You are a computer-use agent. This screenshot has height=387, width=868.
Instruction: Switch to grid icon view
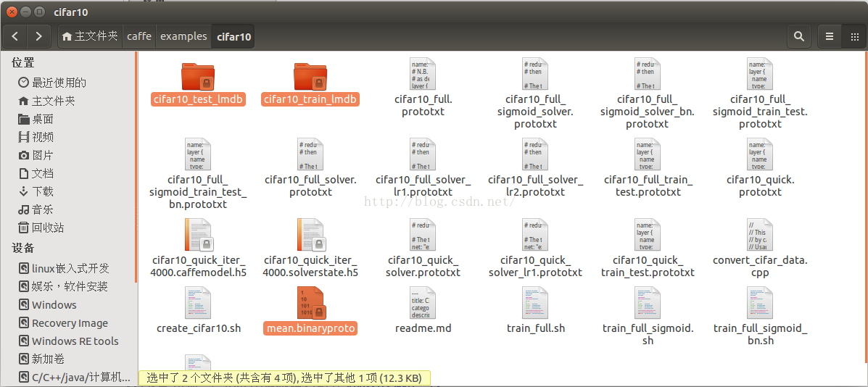[x=853, y=36]
